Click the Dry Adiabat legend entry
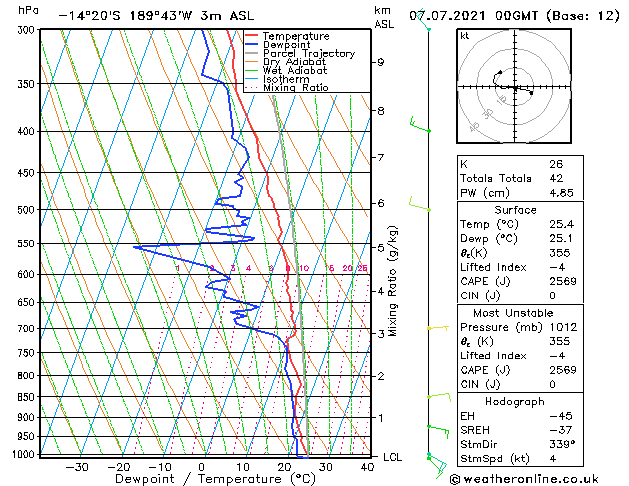The height and width of the screenshot is (486, 629). [x=286, y=62]
